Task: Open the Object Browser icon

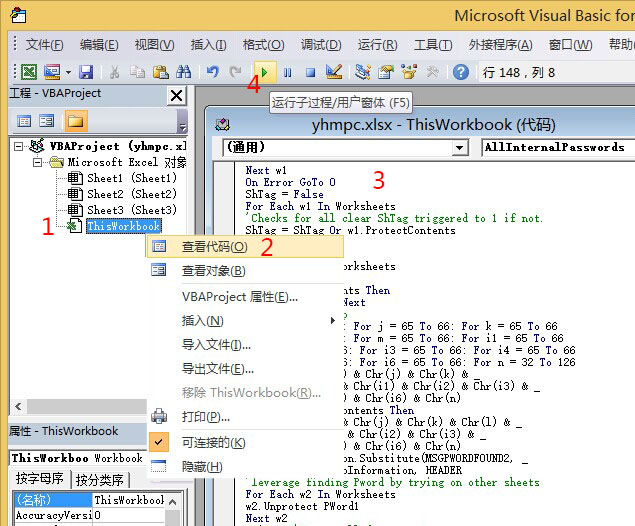Action: [x=409, y=72]
